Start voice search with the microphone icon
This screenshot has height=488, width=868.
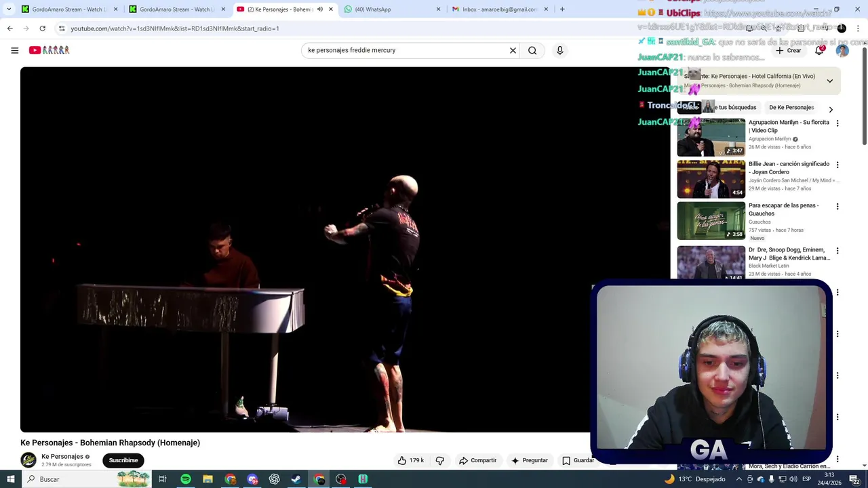559,50
